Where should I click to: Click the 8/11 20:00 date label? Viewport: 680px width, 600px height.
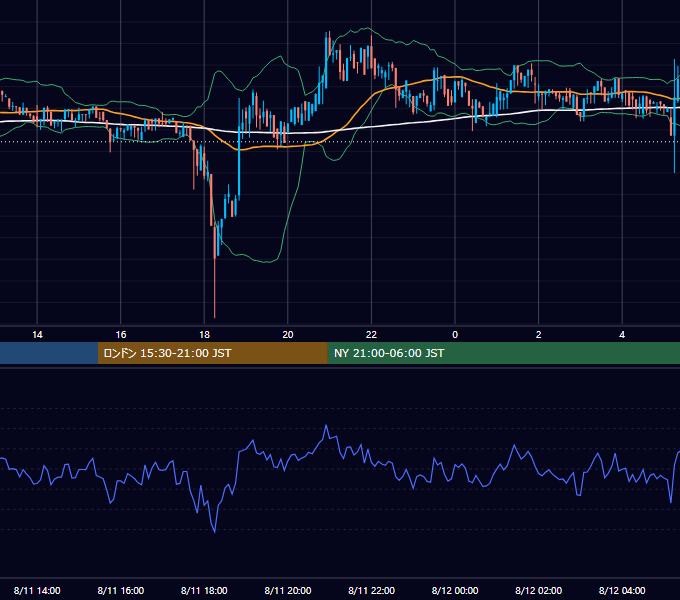[288, 590]
